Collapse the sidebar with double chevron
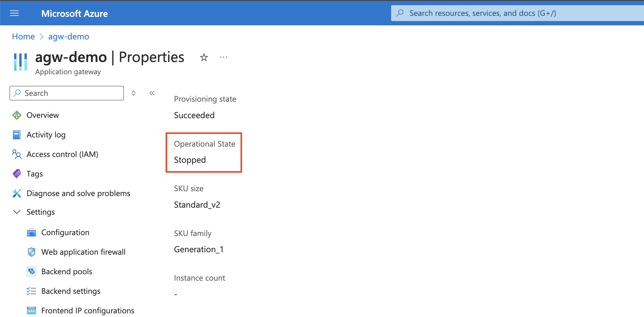Image resolution: width=644 pixels, height=317 pixels. (x=152, y=93)
